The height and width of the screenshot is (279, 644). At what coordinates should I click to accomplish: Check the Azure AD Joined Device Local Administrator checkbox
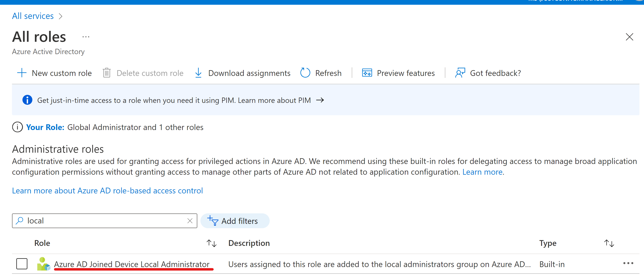coord(22,264)
